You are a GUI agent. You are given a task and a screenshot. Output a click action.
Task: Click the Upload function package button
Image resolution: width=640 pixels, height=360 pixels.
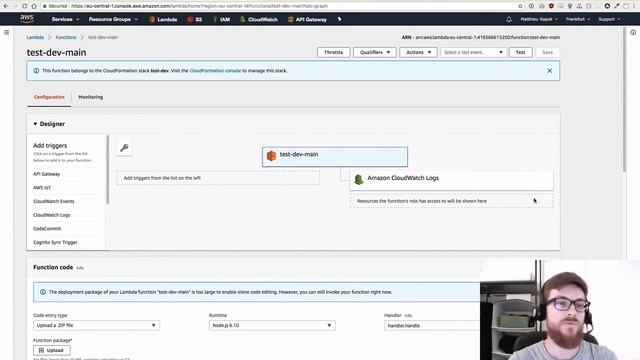[x=52, y=350]
